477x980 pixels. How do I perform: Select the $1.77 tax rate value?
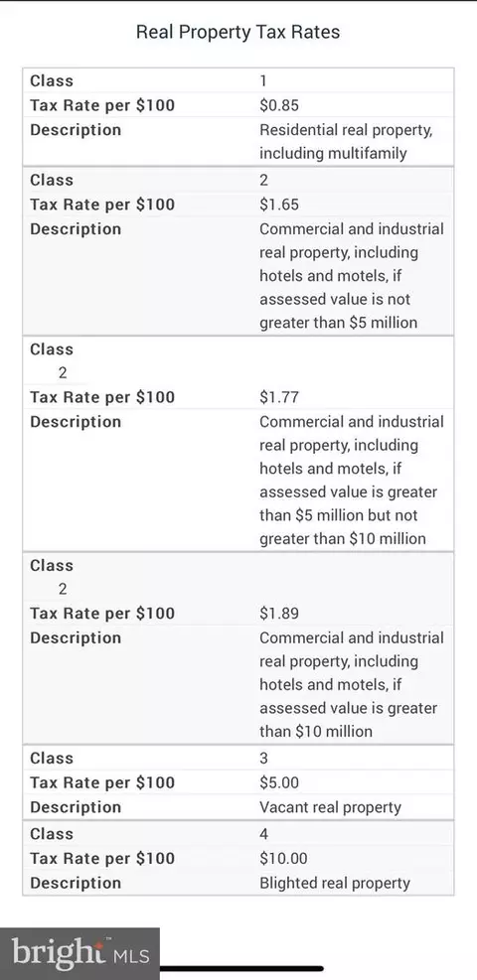pos(279,397)
